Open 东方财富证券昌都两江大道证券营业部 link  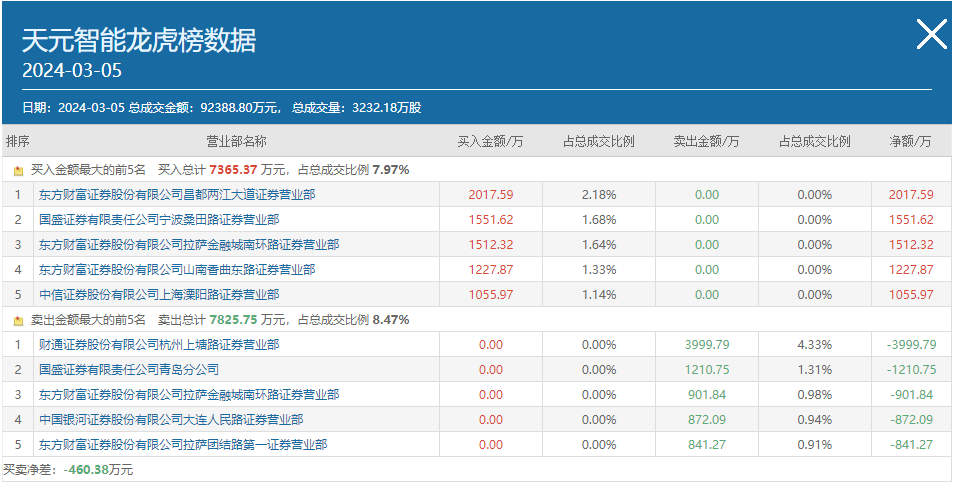177,195
